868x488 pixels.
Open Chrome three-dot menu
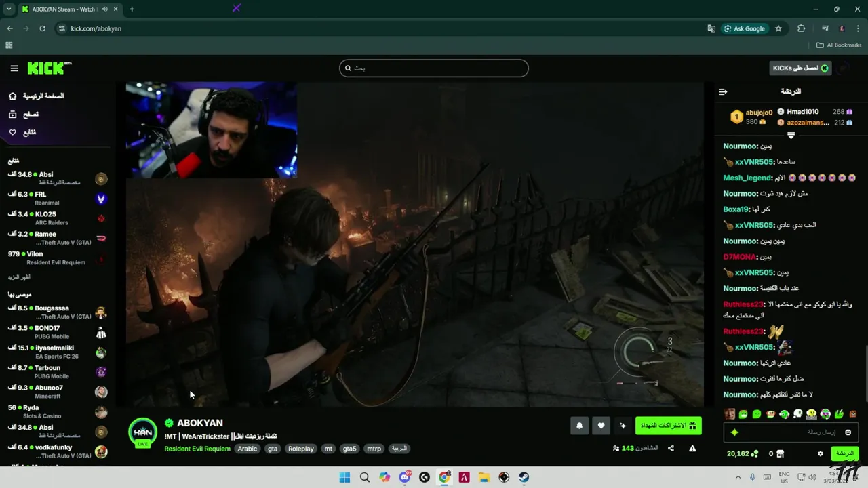857,28
